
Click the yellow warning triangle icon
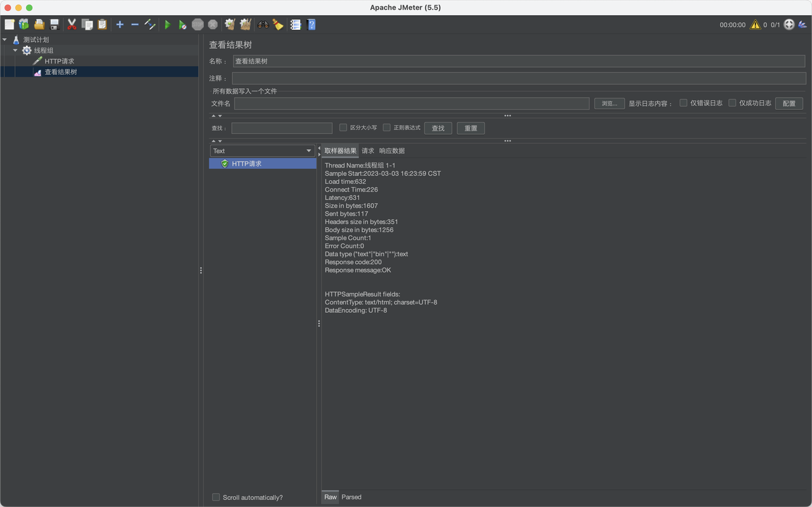click(755, 25)
